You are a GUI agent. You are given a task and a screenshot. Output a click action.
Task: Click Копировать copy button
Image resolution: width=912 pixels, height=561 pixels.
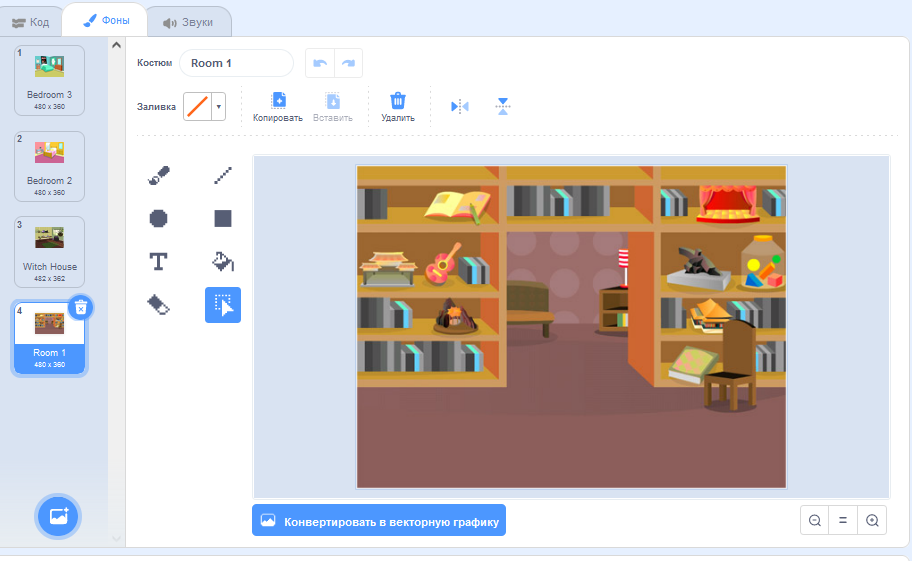(278, 107)
